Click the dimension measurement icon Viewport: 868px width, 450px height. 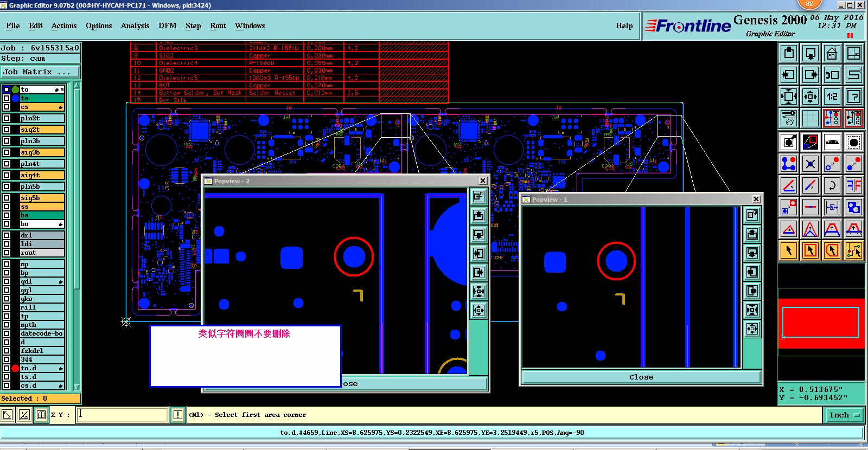[x=832, y=207]
